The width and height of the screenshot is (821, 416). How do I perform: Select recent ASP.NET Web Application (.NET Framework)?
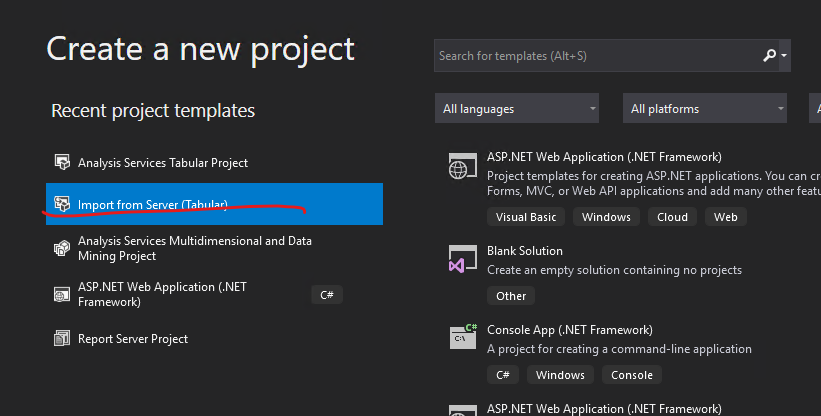point(215,295)
